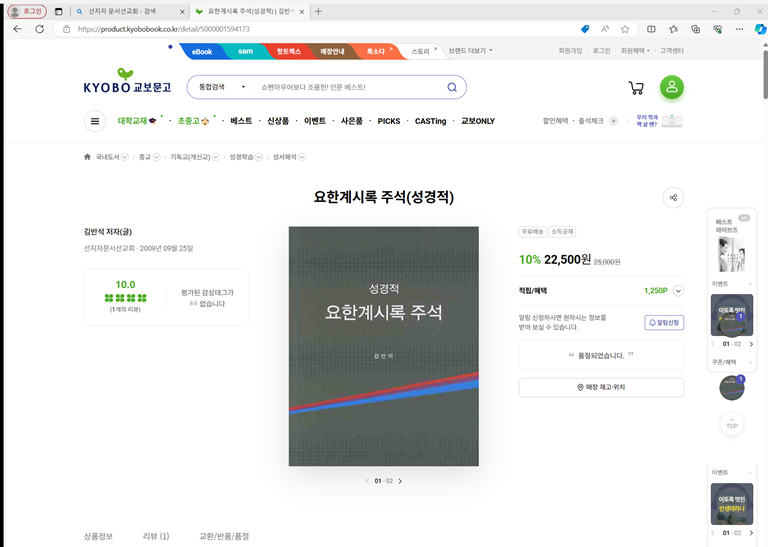Select the 핫트랙스 top tab
This screenshot has width=768, height=547.
coord(288,51)
